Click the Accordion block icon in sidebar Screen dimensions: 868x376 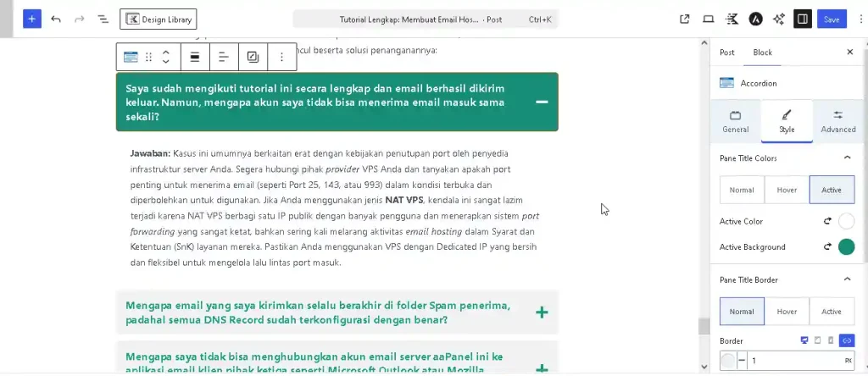click(726, 83)
